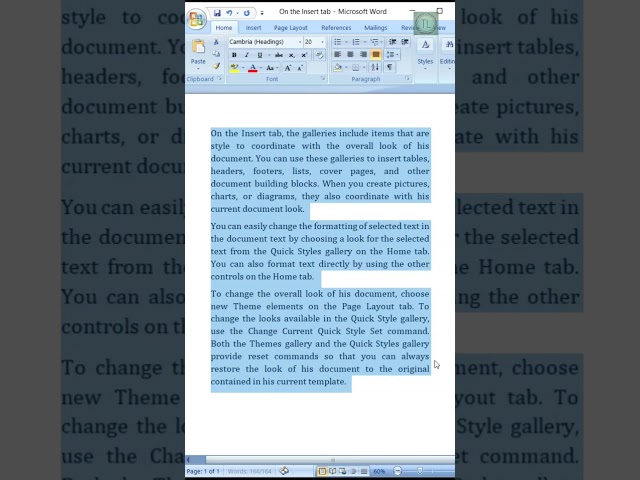Toggle subscript formatting
Screen dimensions: 640x480
click(x=291, y=55)
